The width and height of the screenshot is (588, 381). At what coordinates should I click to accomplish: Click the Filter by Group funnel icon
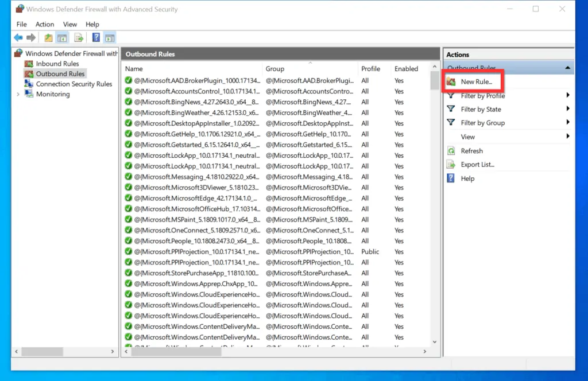point(450,123)
